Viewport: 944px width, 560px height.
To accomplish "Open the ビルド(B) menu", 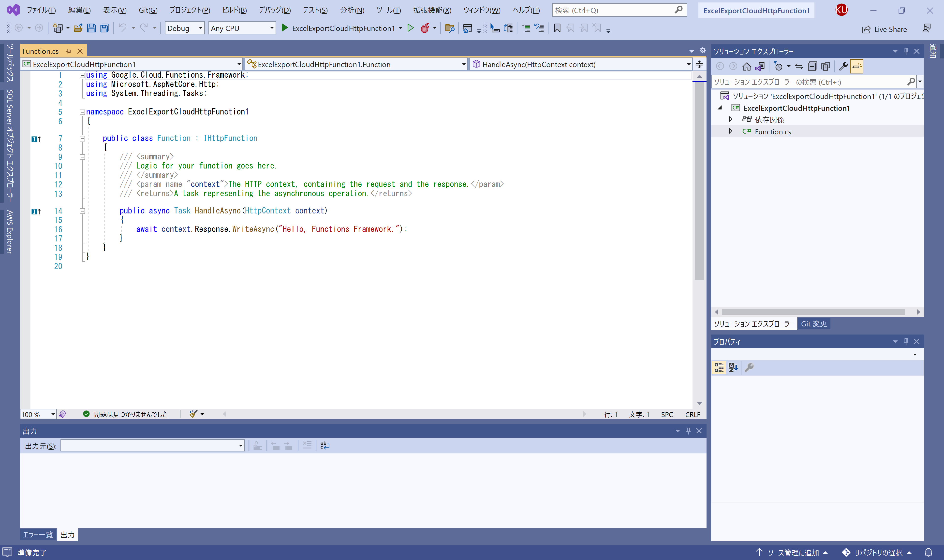I will point(235,10).
